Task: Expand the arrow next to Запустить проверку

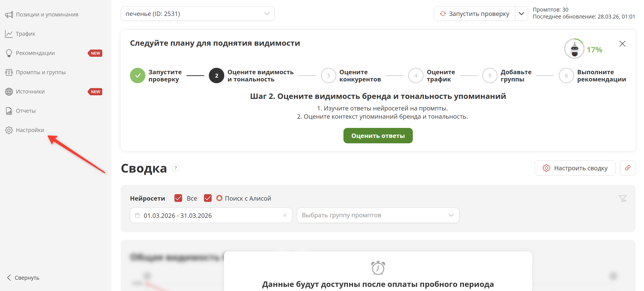Action: [521, 14]
